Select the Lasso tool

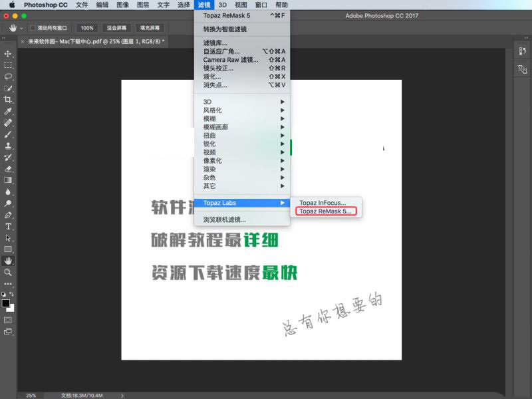click(x=8, y=76)
